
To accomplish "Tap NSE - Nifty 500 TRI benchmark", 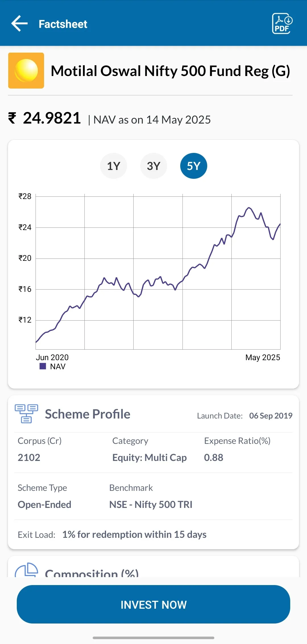I will pyautogui.click(x=151, y=504).
